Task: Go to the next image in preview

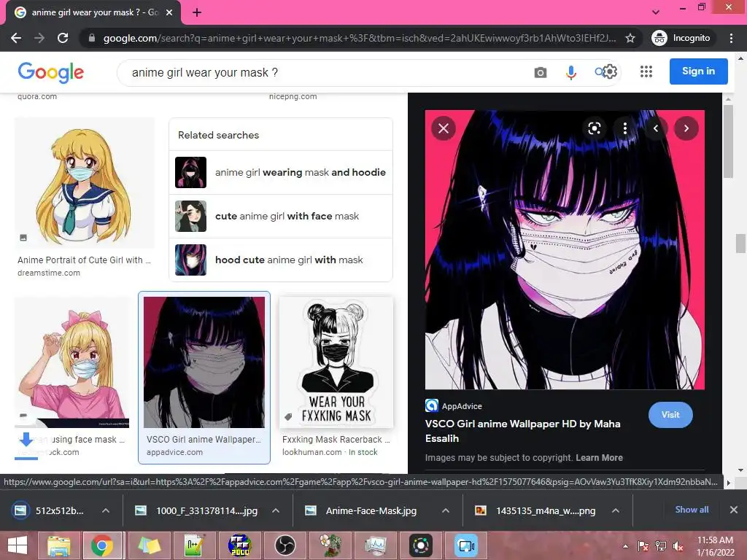Action: point(686,128)
